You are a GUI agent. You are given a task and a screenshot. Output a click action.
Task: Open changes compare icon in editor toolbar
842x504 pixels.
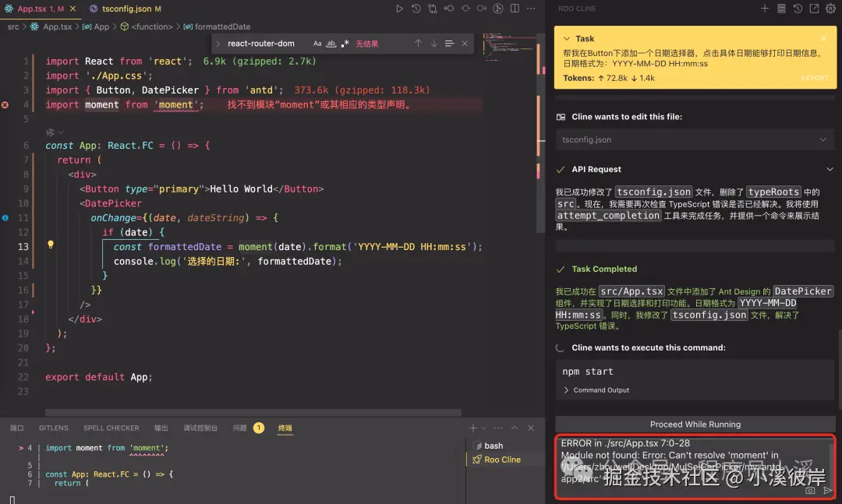(432, 9)
